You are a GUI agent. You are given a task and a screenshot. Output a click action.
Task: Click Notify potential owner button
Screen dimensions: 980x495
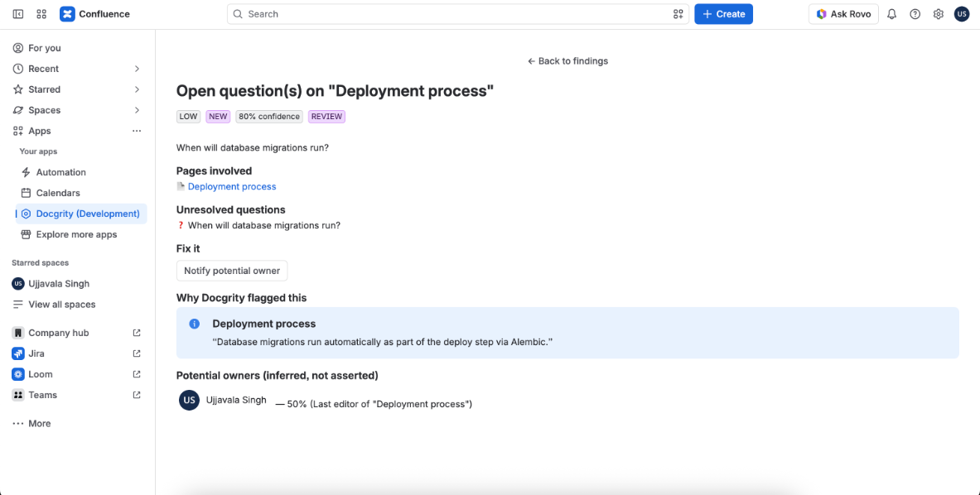click(x=232, y=271)
